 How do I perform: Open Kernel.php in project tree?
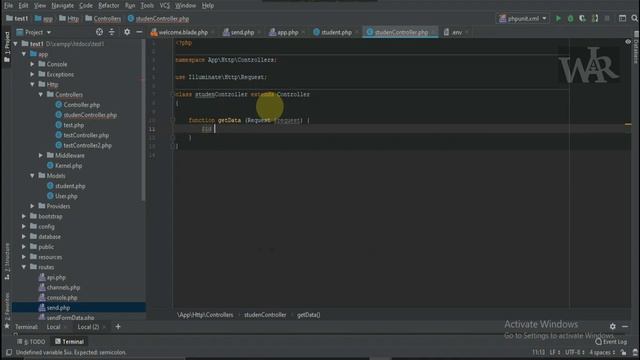[68, 166]
